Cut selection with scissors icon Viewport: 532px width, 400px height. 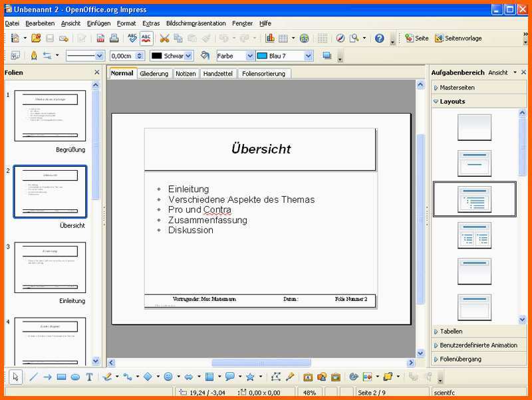[164, 38]
